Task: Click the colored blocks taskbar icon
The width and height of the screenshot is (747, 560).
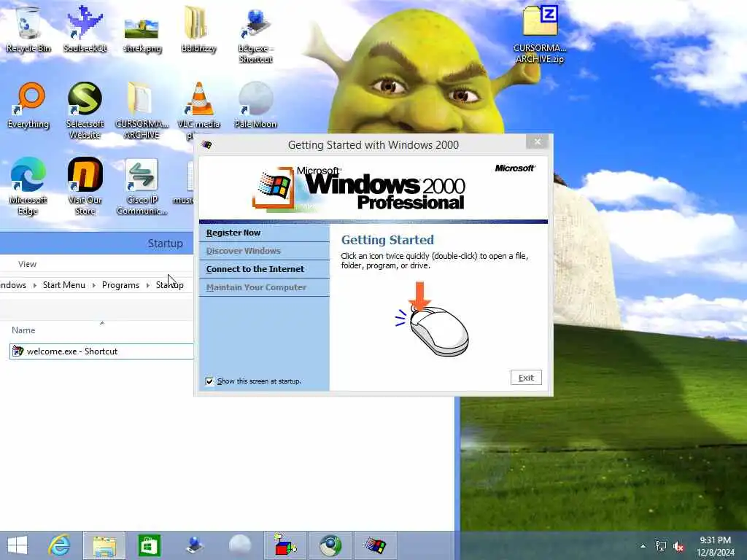Action: pos(285,545)
